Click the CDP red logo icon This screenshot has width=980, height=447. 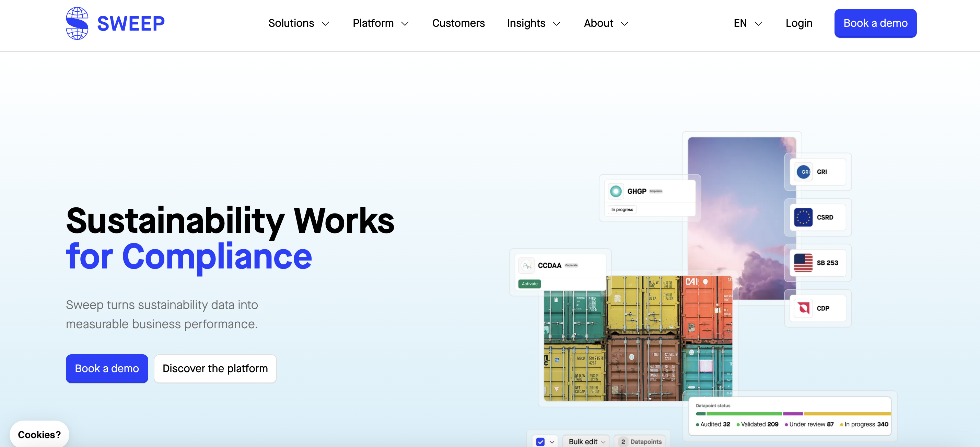pos(804,308)
